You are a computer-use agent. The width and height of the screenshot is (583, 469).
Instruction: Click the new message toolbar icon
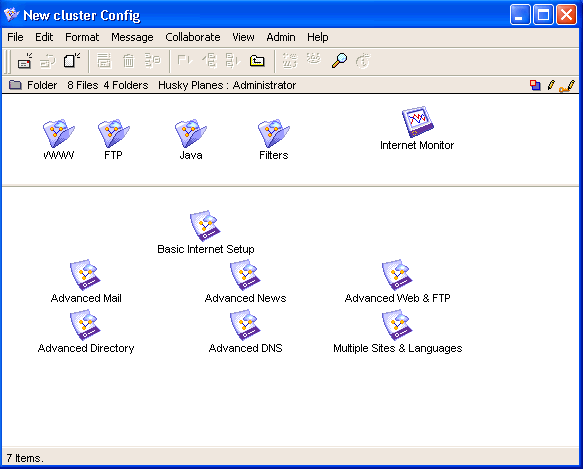[x=25, y=61]
